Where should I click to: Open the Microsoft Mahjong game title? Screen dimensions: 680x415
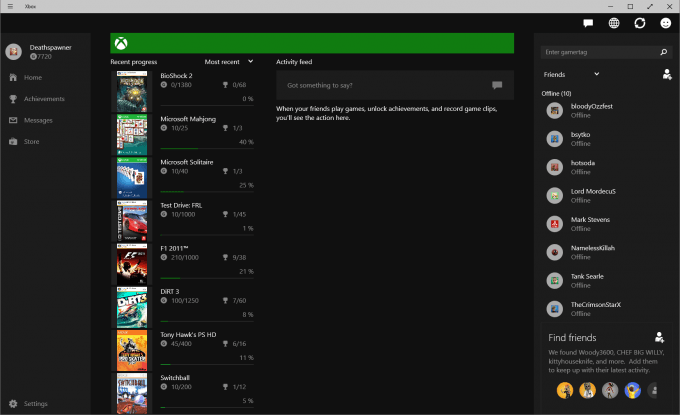(188, 119)
